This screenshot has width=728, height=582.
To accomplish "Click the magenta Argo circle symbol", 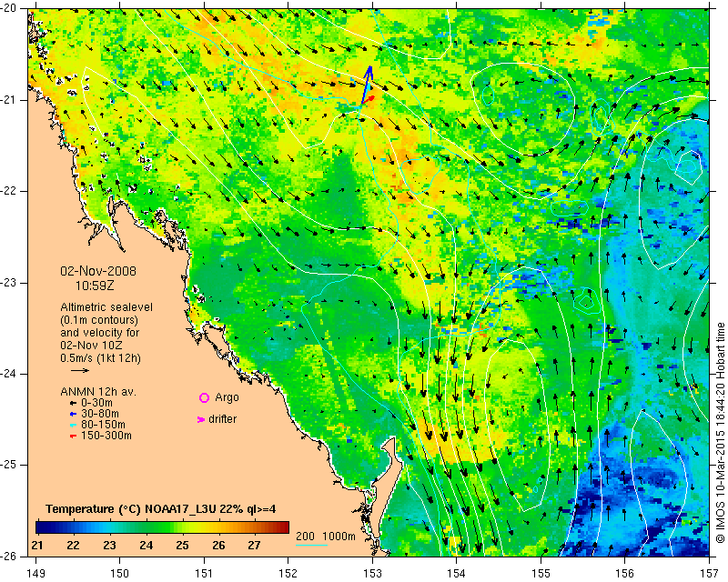I will (204, 397).
